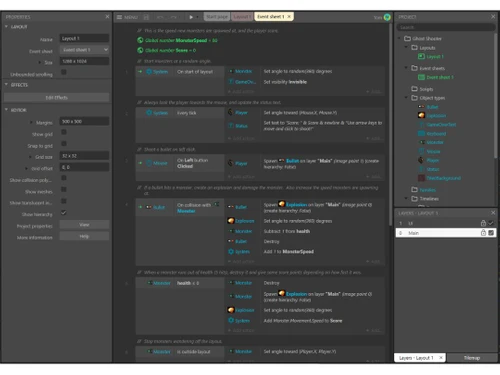Click the Player object icon in Project tree

pos(421,160)
